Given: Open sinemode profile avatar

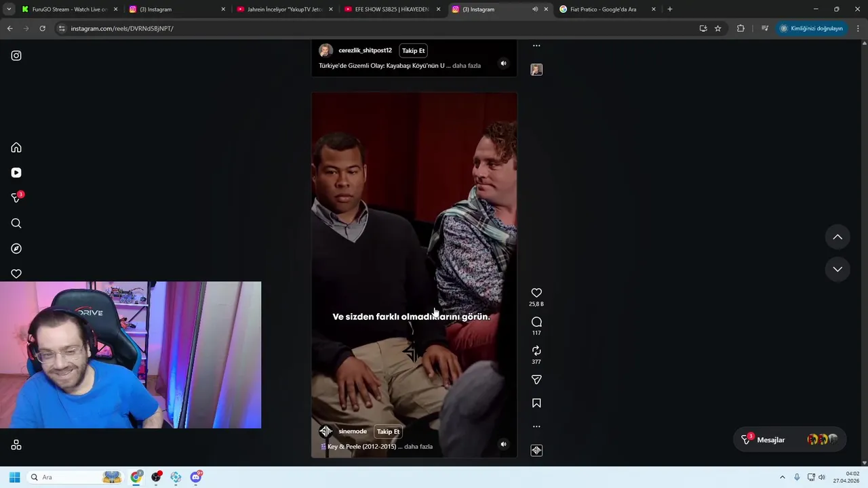Looking at the screenshot, I should (325, 432).
